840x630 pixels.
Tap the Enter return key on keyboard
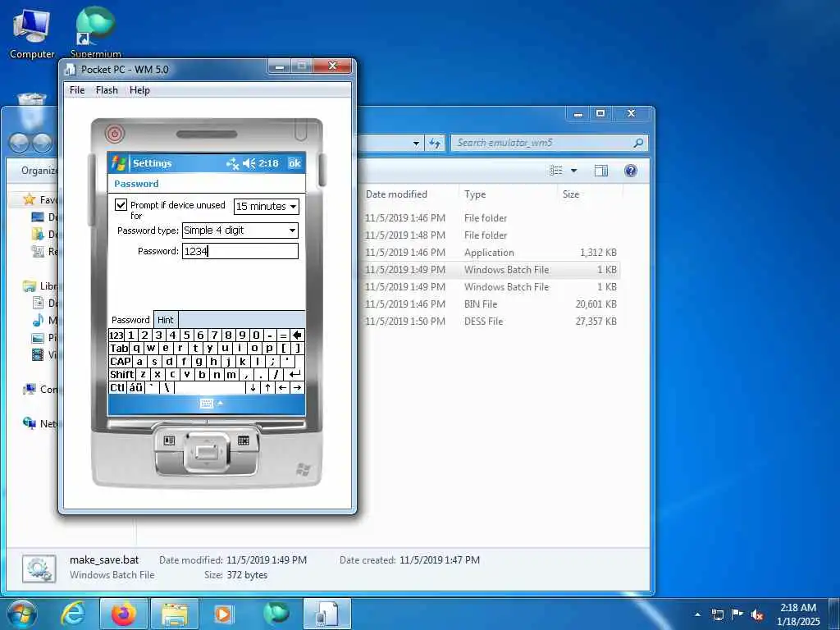[x=294, y=374]
